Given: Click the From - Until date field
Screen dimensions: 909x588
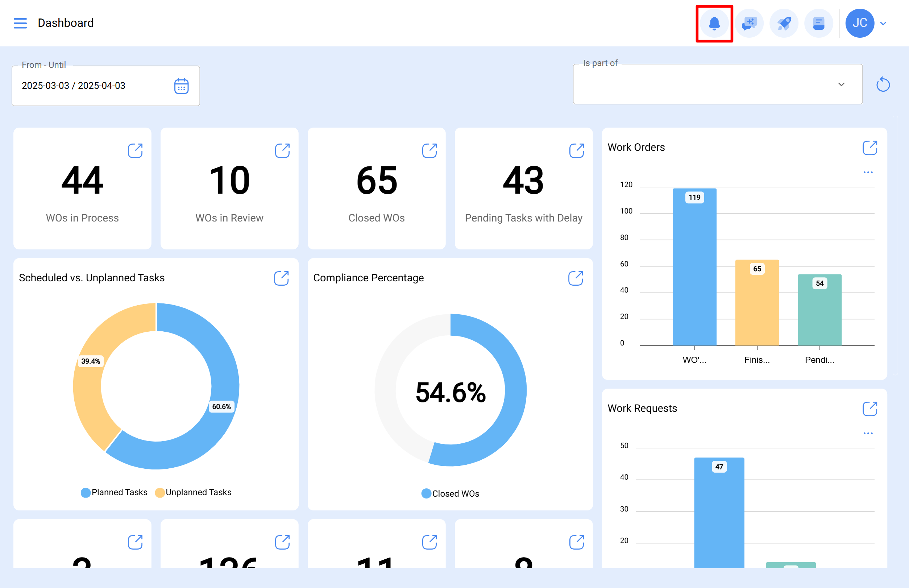Looking at the screenshot, I should point(106,86).
